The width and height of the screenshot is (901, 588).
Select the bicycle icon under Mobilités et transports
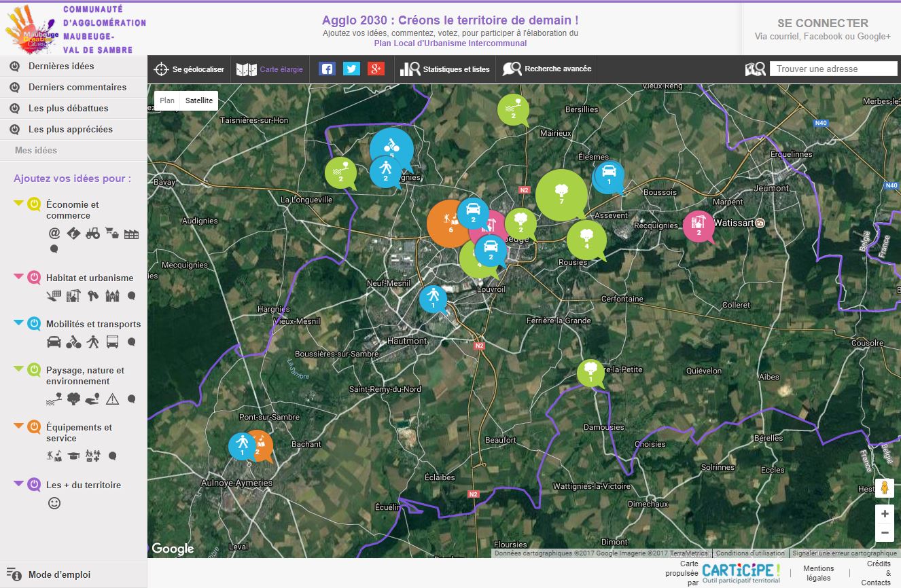click(x=73, y=342)
